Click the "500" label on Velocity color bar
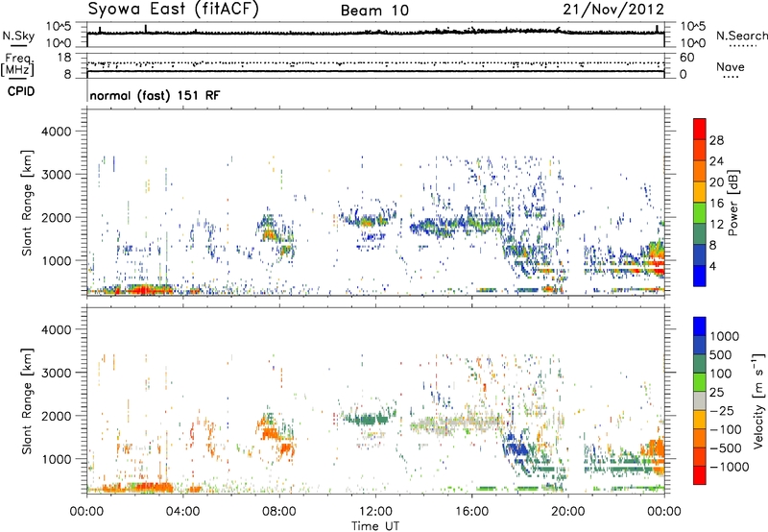Image resolution: width=768 pixels, height=532 pixels. (x=721, y=354)
